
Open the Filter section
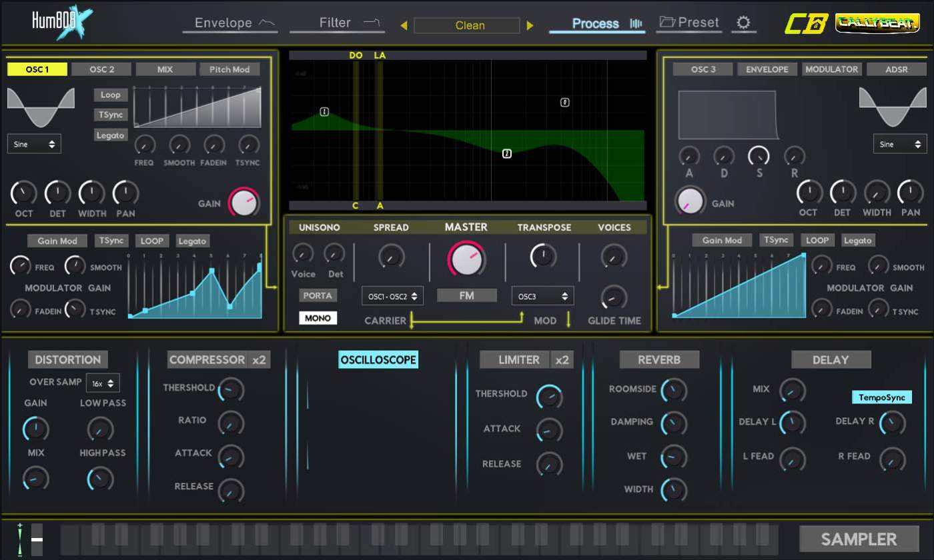click(x=336, y=22)
